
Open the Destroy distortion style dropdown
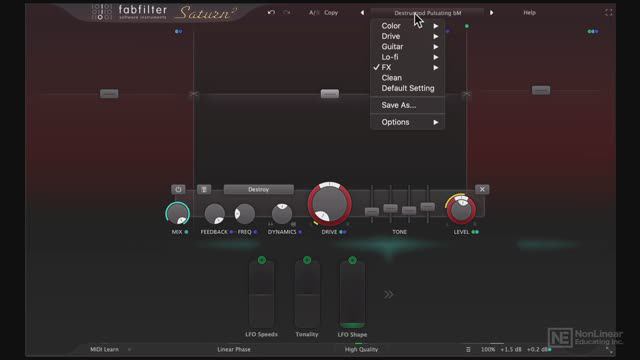(258, 189)
